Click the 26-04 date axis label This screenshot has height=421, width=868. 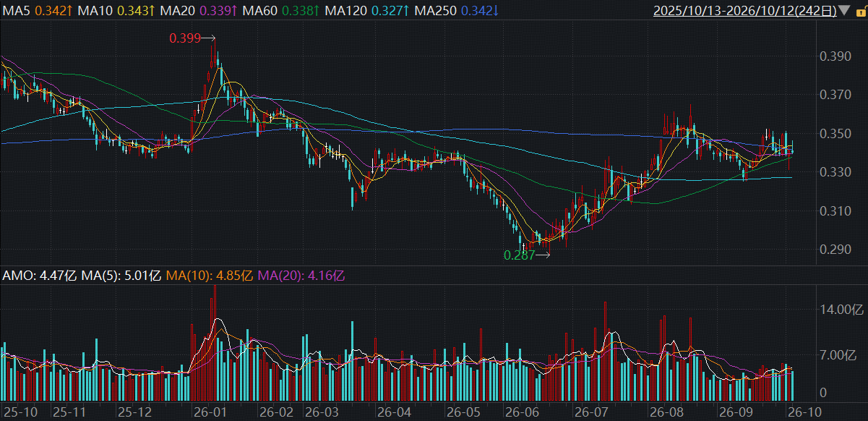pos(394,412)
